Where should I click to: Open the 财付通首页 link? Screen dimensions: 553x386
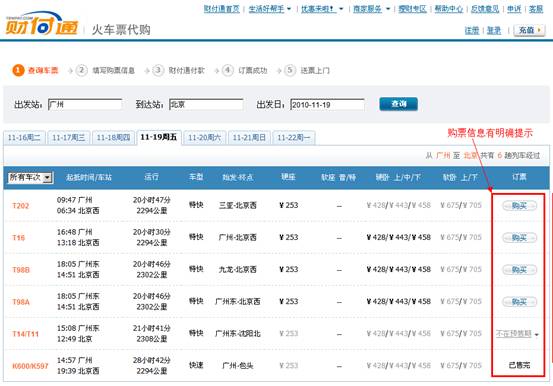(221, 9)
